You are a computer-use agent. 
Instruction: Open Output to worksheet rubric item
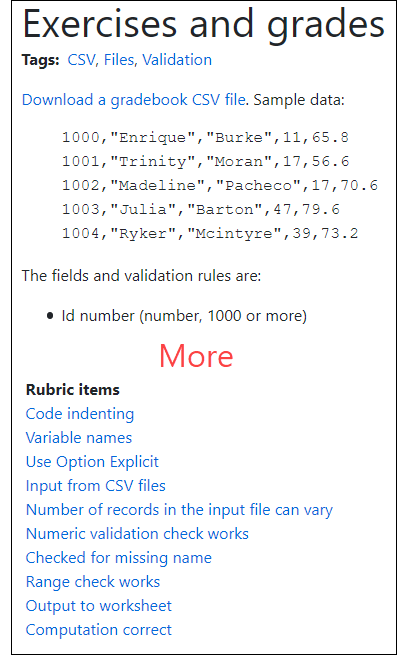pos(99,606)
